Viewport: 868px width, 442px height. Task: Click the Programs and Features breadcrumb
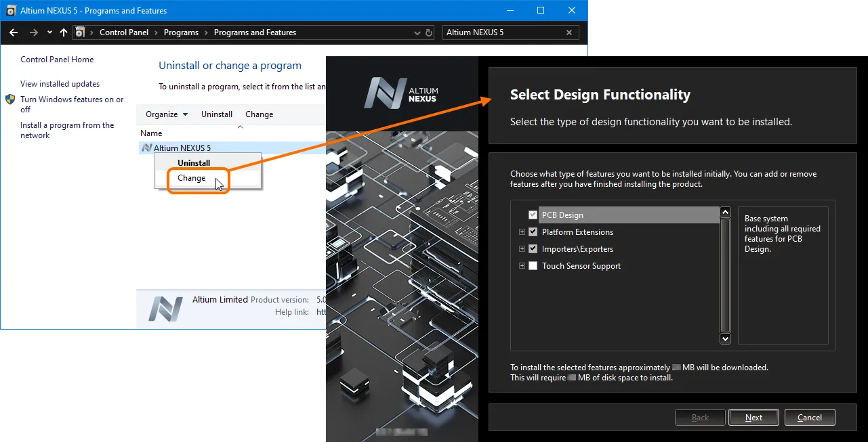(x=255, y=32)
